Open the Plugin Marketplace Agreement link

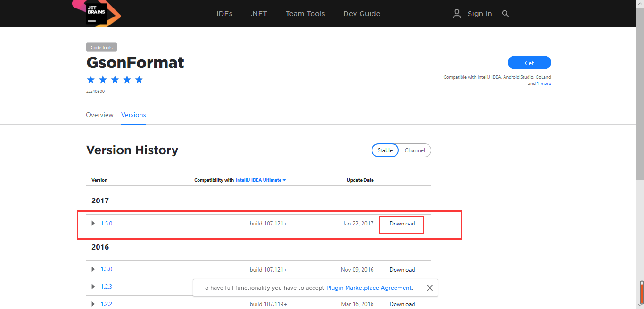coord(369,288)
